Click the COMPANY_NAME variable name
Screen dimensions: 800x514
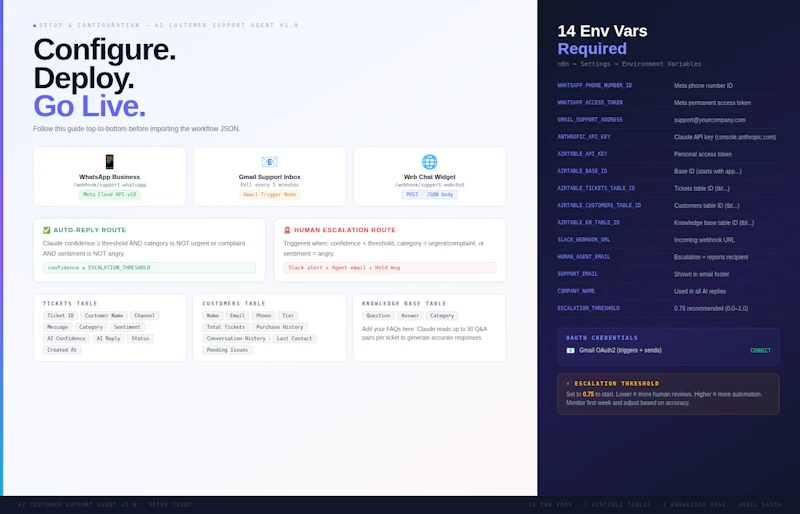576,291
